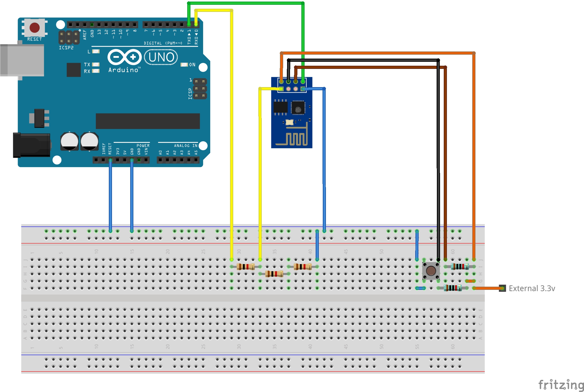
Task: Click the Arduino USB port connector
Action: (x=22, y=60)
